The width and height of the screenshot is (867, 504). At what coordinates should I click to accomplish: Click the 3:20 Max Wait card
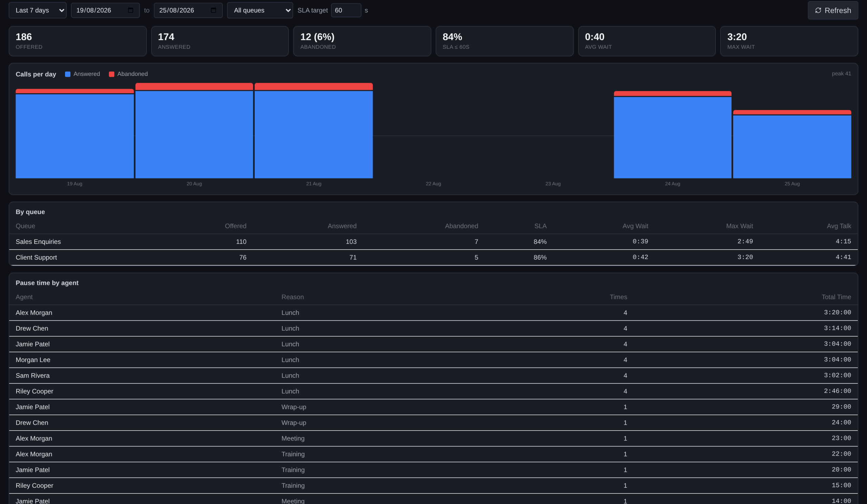tap(789, 41)
